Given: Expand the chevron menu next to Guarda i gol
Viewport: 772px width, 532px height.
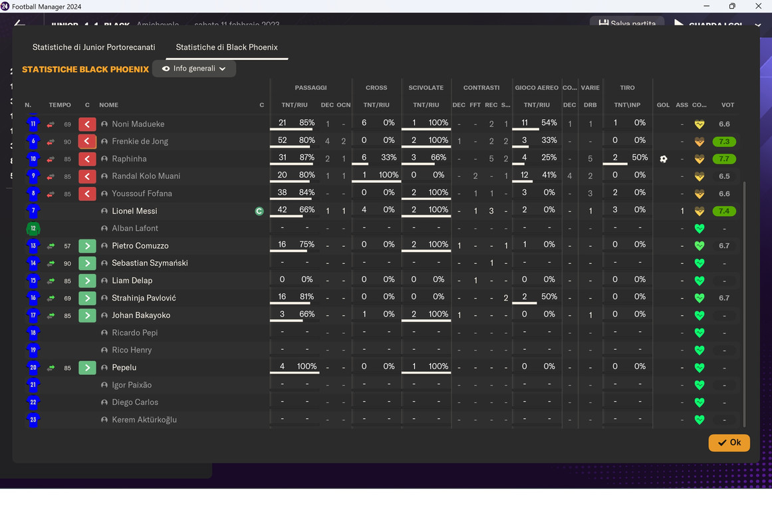Looking at the screenshot, I should point(758,25).
